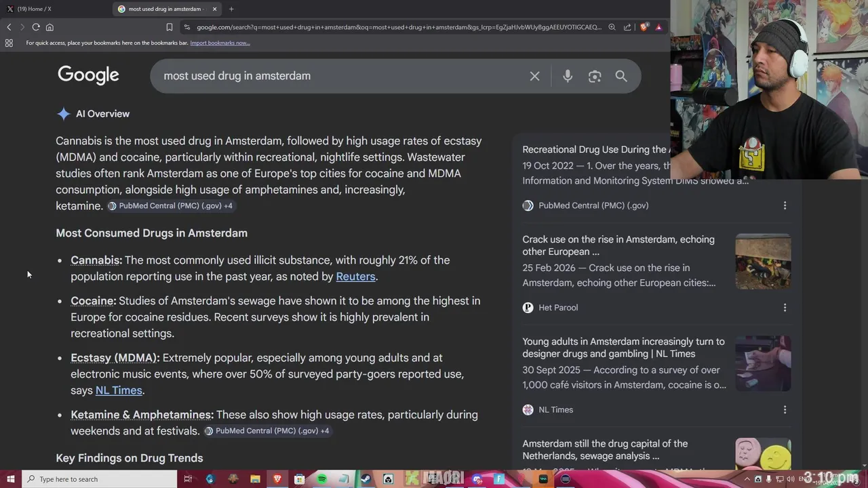Open 'Crack use on the rise in Amsterdam' article
Viewport: 868px width, 488px height.
pos(618,245)
